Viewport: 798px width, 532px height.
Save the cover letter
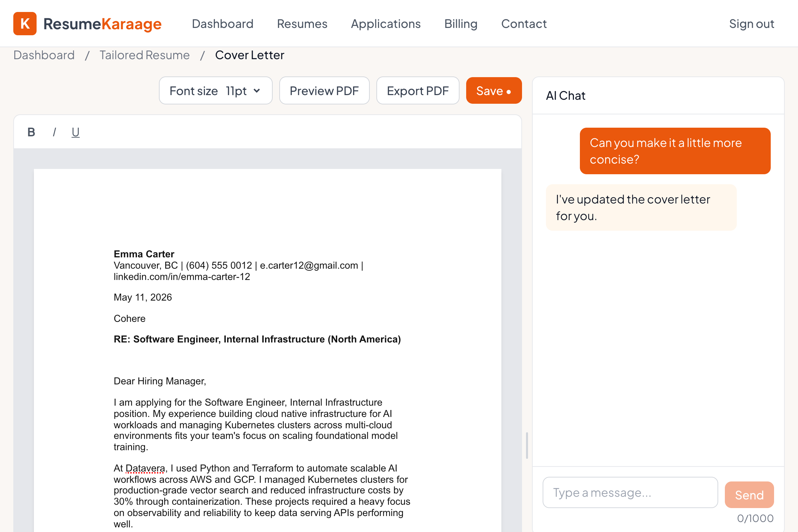pos(494,90)
